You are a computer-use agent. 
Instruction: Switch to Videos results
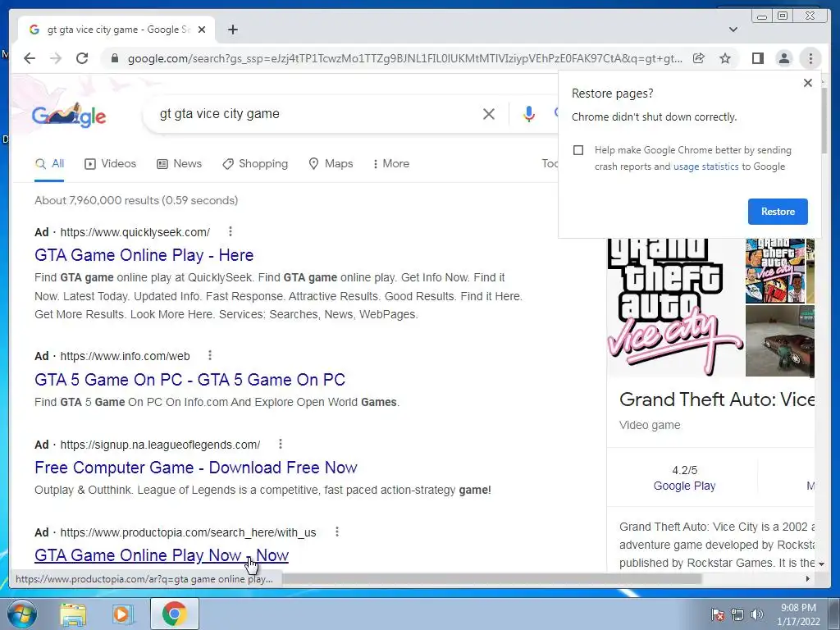pyautogui.click(x=111, y=164)
